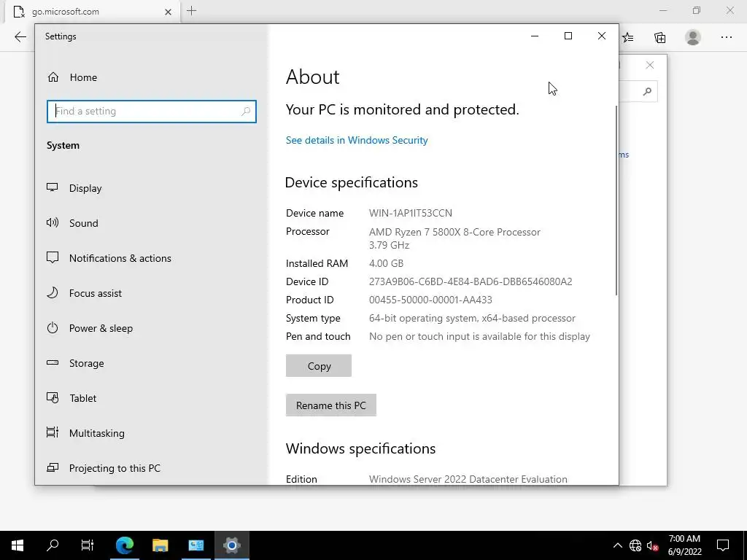Click the Copy button under Device specifications
The image size is (747, 560).
319,366
